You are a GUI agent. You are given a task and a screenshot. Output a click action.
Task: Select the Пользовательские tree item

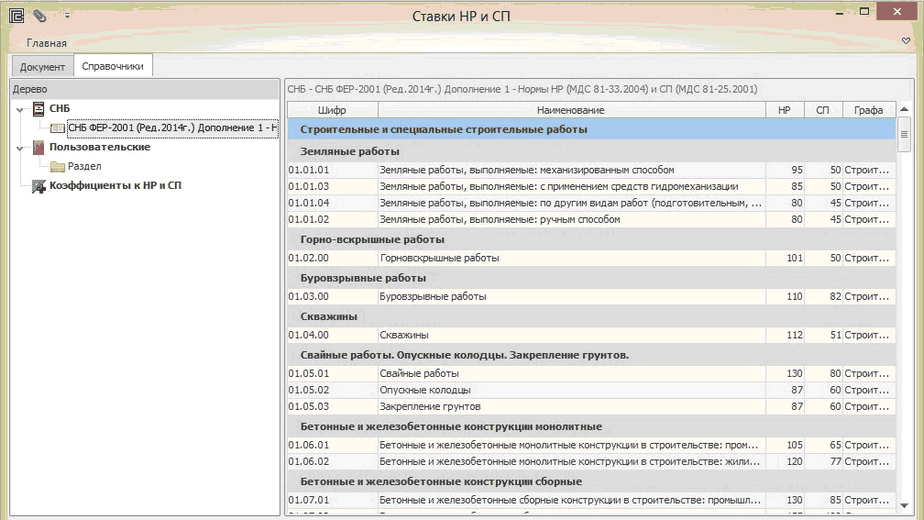tap(100, 147)
